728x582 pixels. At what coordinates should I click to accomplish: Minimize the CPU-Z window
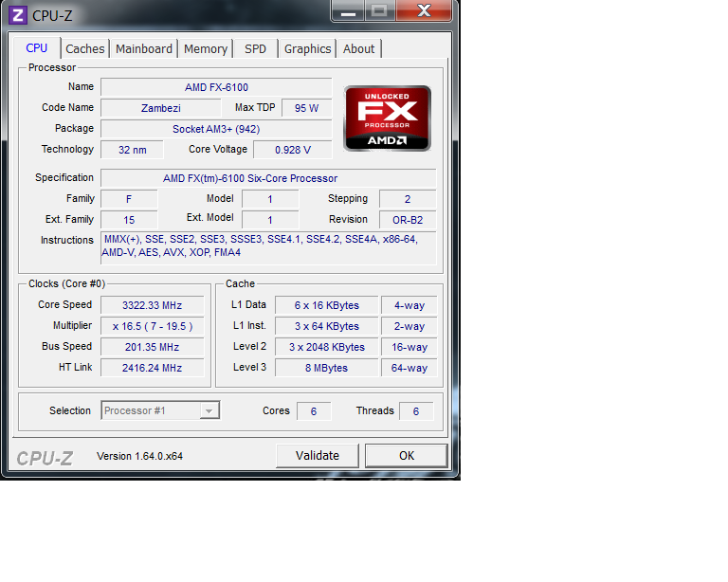[x=348, y=10]
